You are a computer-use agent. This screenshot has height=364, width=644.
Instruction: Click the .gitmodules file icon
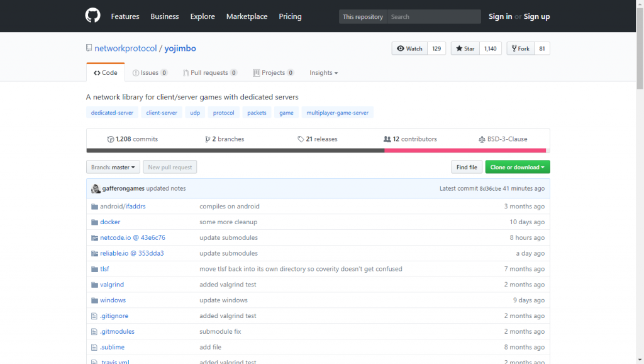(x=94, y=331)
